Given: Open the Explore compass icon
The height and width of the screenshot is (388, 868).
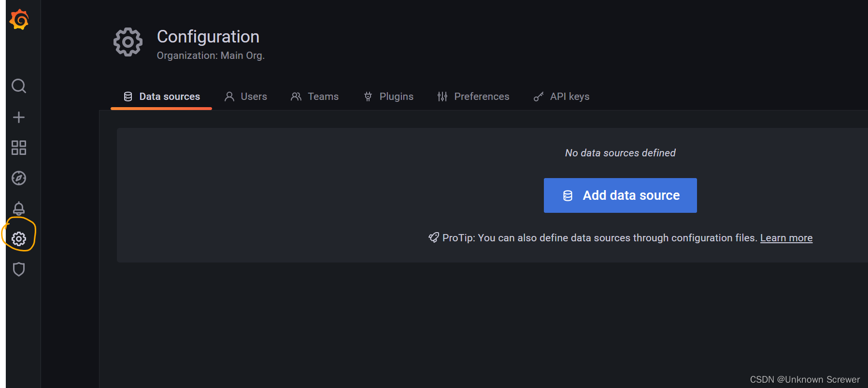Looking at the screenshot, I should point(19,178).
